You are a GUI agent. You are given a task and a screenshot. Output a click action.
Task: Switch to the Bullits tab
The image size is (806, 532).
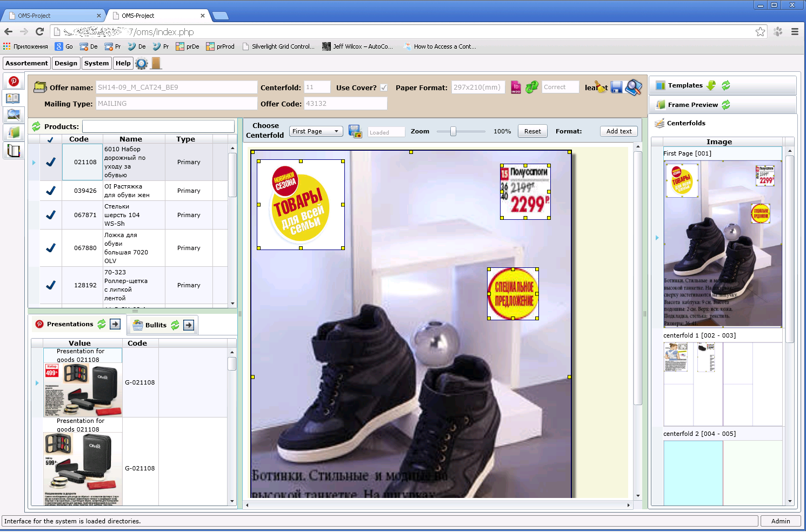point(156,325)
